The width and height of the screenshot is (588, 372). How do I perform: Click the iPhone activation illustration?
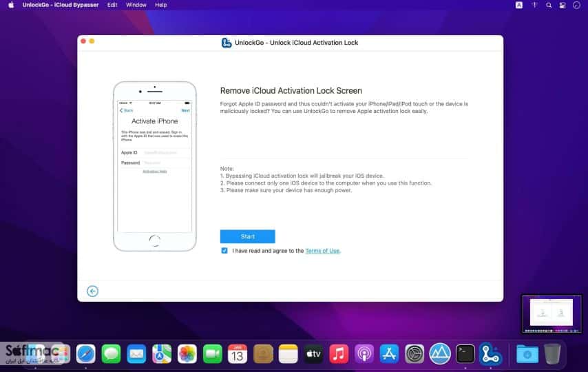(155, 166)
